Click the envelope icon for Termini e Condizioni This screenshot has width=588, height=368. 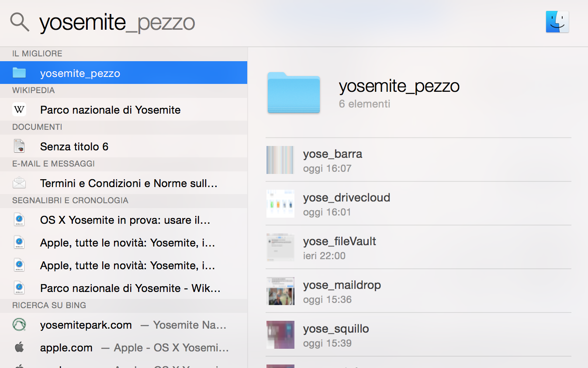pos(19,183)
